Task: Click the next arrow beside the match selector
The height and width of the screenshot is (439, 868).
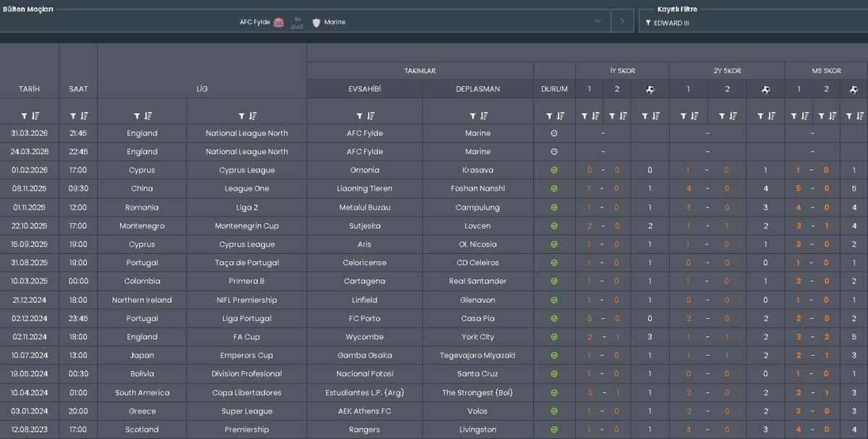Action: (621, 21)
